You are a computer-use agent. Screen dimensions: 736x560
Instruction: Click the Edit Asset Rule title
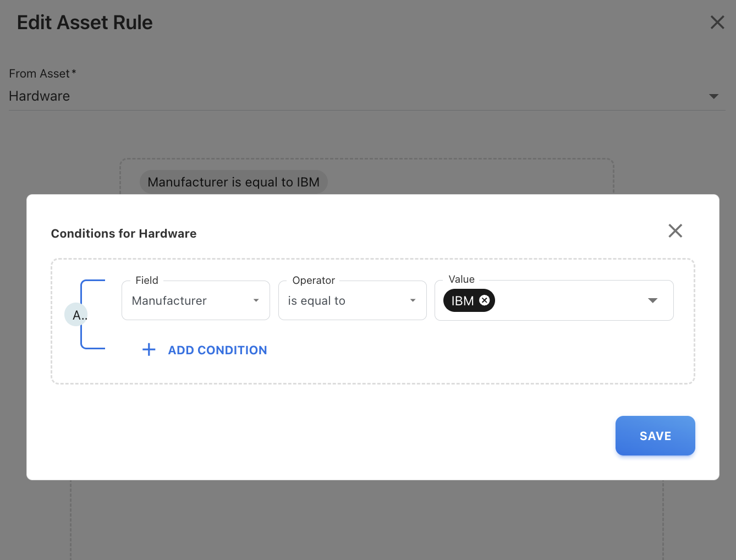[85, 23]
